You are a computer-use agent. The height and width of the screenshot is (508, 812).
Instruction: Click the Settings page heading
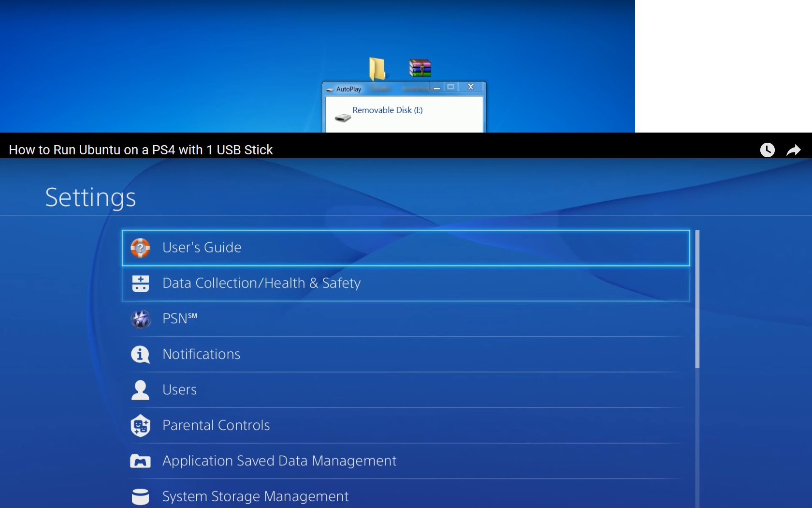click(x=90, y=197)
